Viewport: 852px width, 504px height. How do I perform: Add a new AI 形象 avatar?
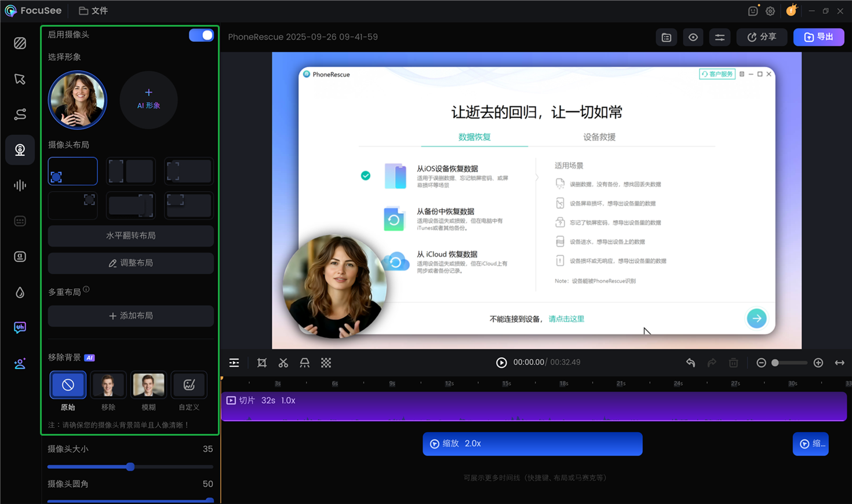click(148, 100)
